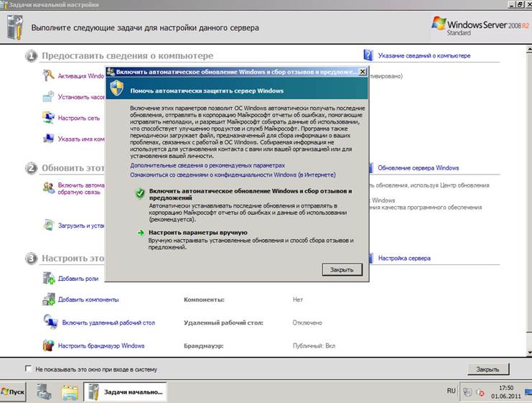Screen dimensions: 532x403
Task: Open 'Добавить компоненты' link
Action: tap(88, 300)
